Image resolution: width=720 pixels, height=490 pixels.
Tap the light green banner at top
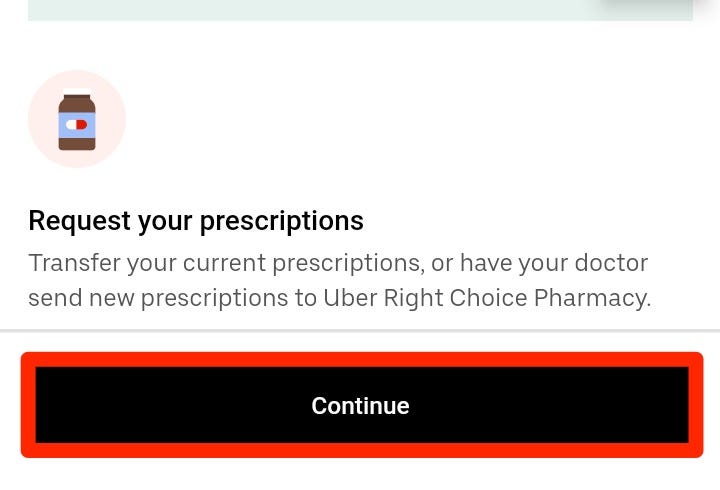(x=360, y=10)
